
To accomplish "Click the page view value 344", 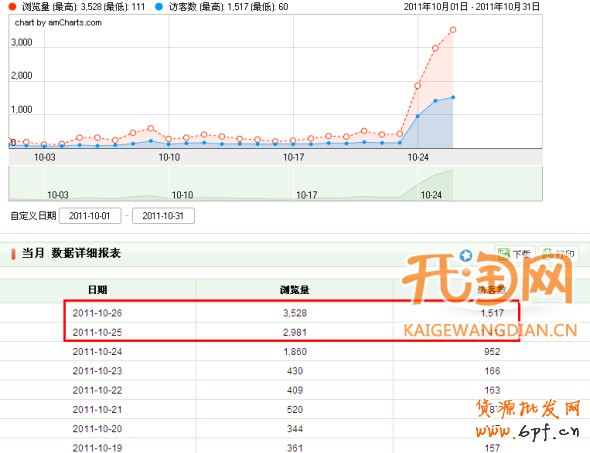I will click(295, 429).
